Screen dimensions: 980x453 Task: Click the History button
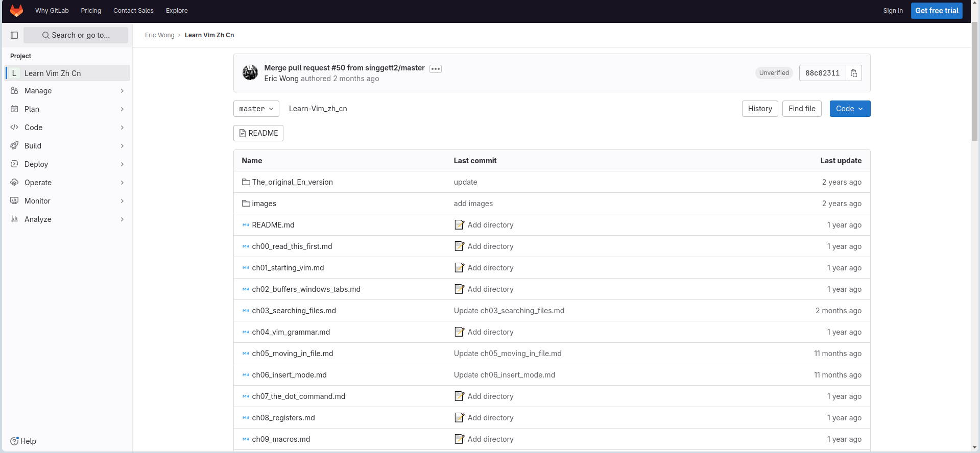click(x=760, y=109)
